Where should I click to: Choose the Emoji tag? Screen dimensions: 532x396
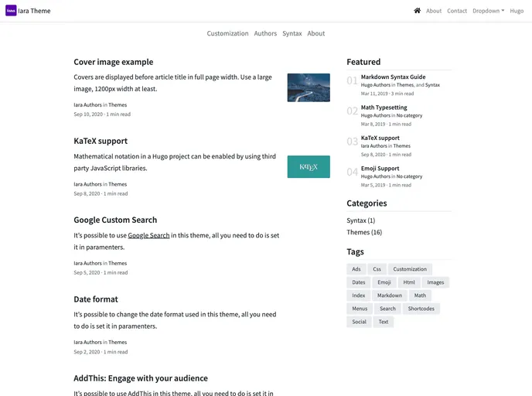(x=384, y=282)
